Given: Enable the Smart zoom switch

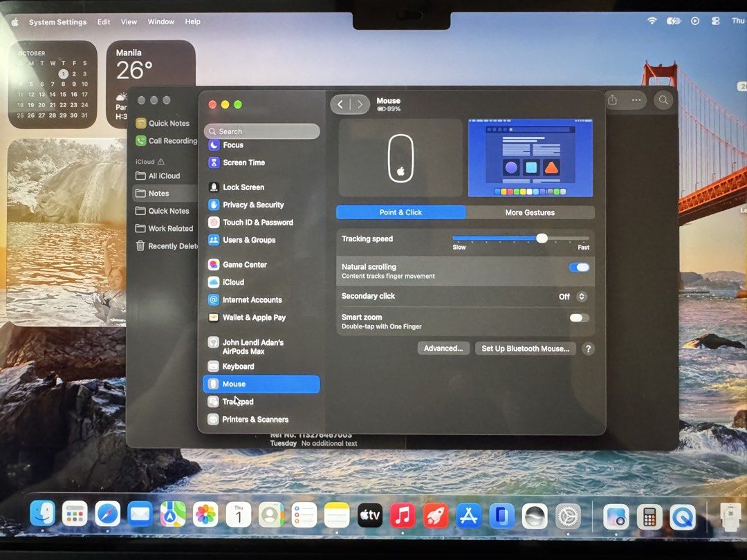Looking at the screenshot, I should click(x=580, y=317).
